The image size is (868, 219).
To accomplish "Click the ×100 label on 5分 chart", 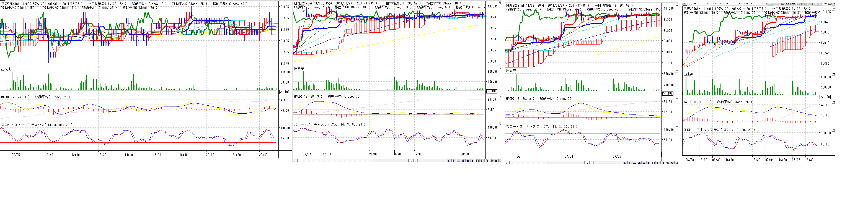I will tap(285, 92).
